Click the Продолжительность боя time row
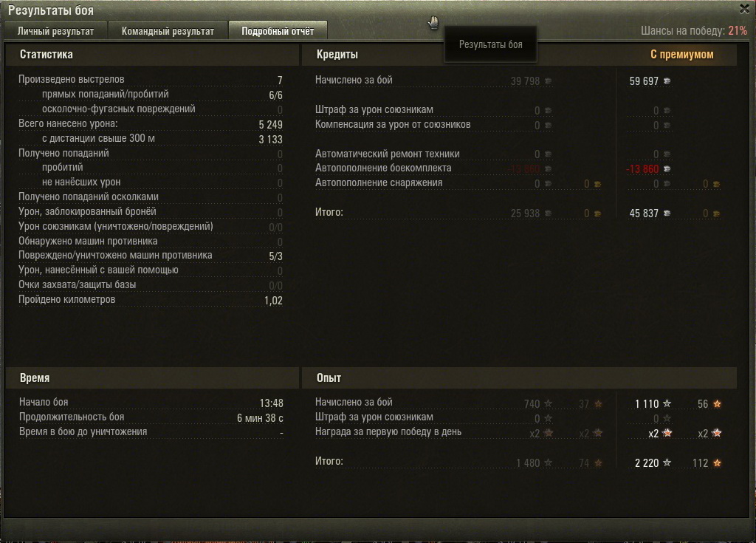This screenshot has width=756, height=543. pos(151,417)
